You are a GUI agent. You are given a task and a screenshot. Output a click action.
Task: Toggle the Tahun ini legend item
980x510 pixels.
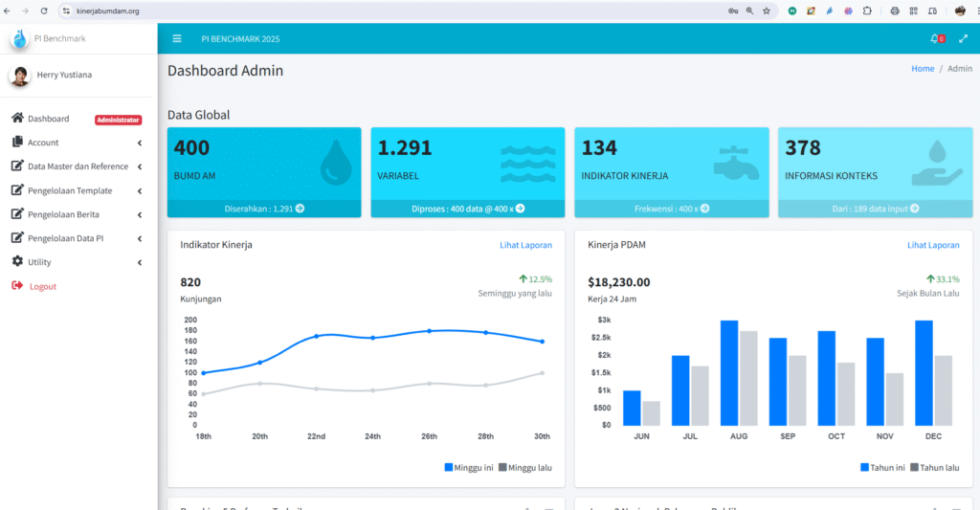click(x=882, y=468)
